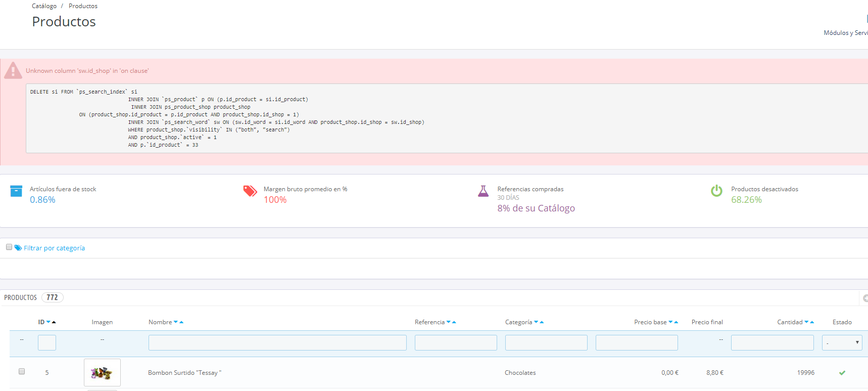Sort Precio base column descending
Screen dimensions: 868x391
click(670, 322)
